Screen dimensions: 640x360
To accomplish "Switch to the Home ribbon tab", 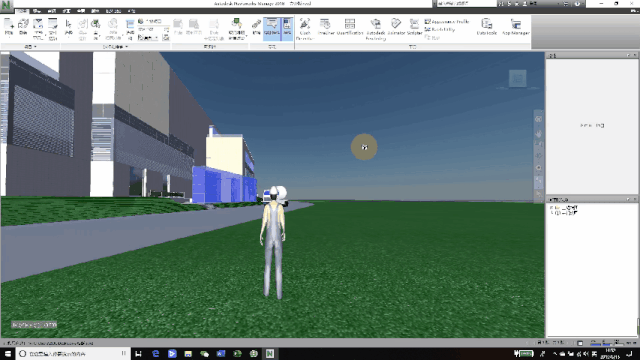I will pyautogui.click(x=22, y=11).
